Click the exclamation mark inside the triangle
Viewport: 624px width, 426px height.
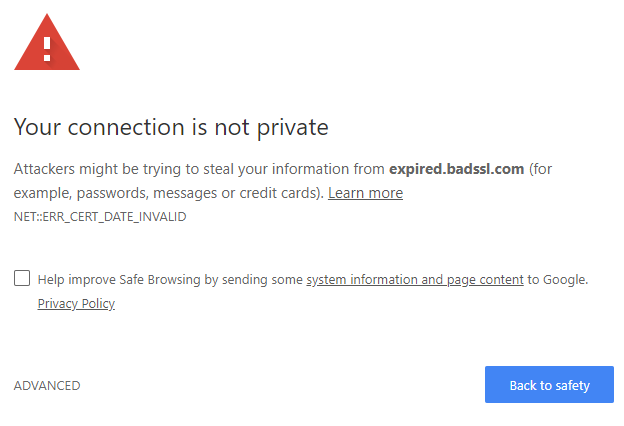pos(46,45)
